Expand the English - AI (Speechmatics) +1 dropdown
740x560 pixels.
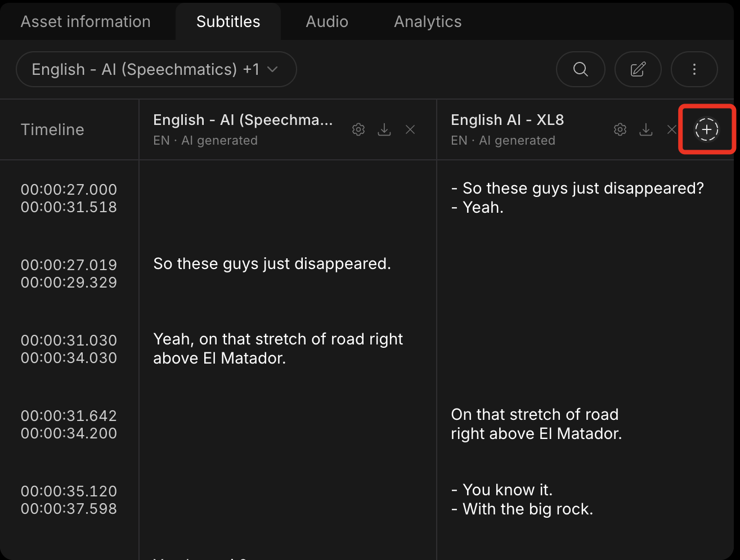156,69
